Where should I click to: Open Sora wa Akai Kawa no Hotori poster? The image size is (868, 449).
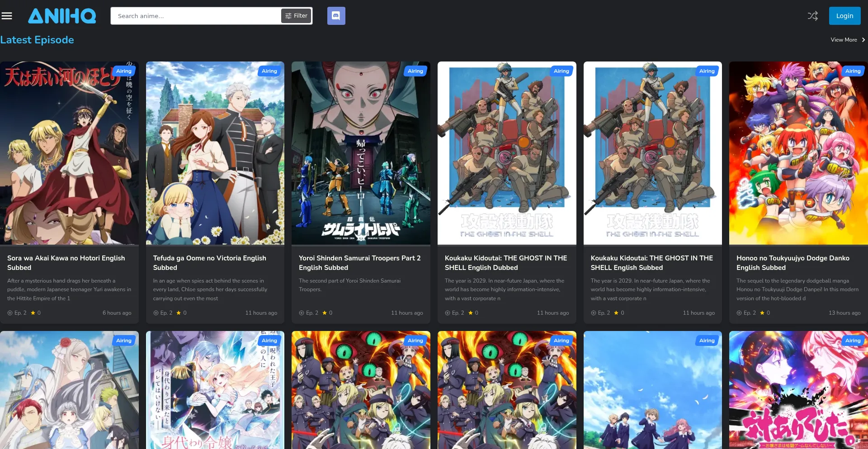coord(69,153)
